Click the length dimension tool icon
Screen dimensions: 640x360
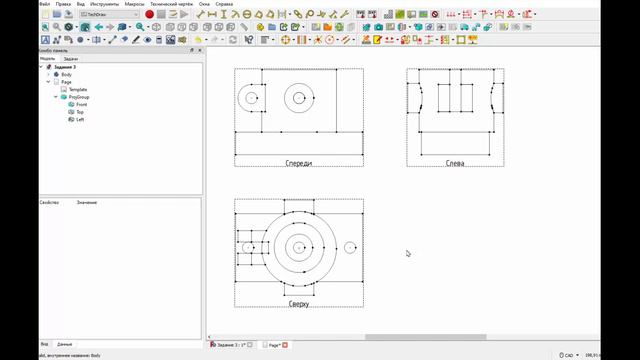200,14
